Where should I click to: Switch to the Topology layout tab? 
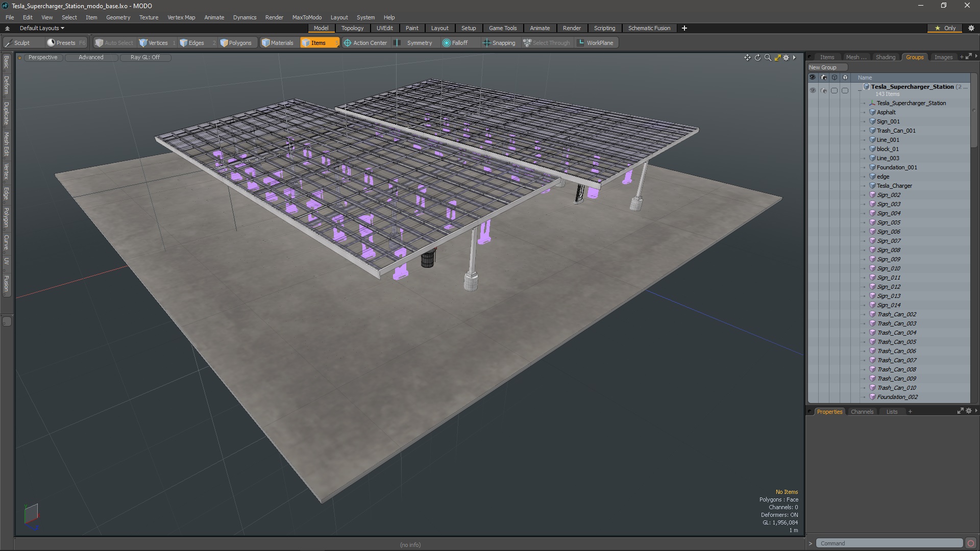point(352,28)
